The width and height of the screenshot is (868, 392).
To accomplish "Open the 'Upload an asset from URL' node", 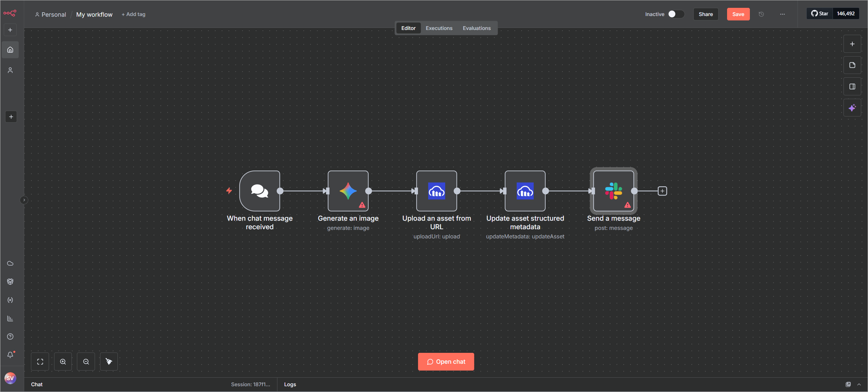I will pyautogui.click(x=436, y=191).
